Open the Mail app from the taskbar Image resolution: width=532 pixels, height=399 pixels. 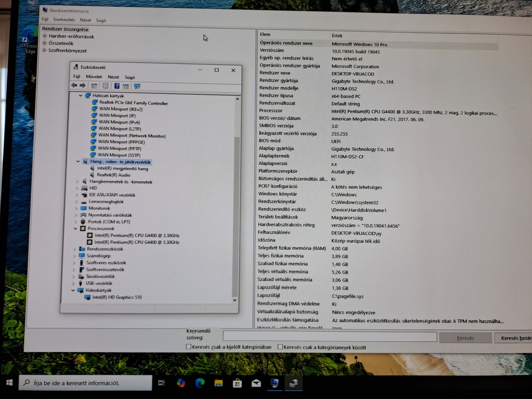pos(256,383)
